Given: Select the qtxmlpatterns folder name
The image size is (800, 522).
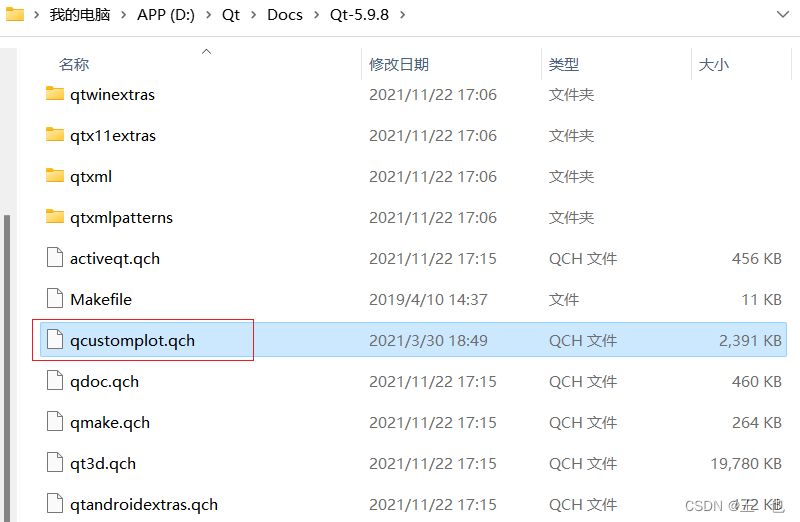Looking at the screenshot, I should click(x=121, y=218).
